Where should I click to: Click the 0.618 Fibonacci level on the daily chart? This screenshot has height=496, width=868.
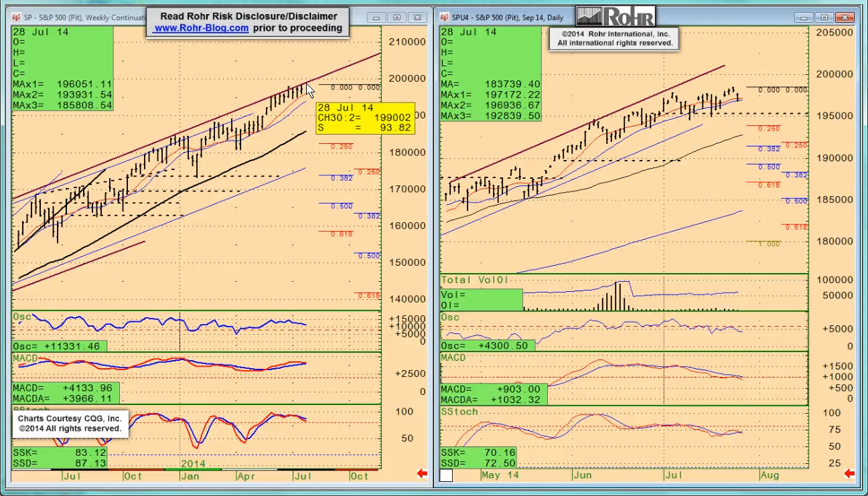coord(768,184)
